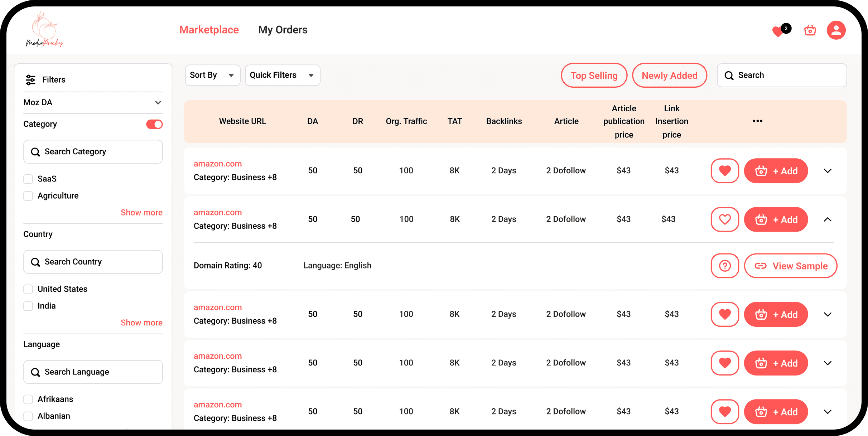868x436 pixels.
Task: Click the Search Category input field
Action: (93, 152)
